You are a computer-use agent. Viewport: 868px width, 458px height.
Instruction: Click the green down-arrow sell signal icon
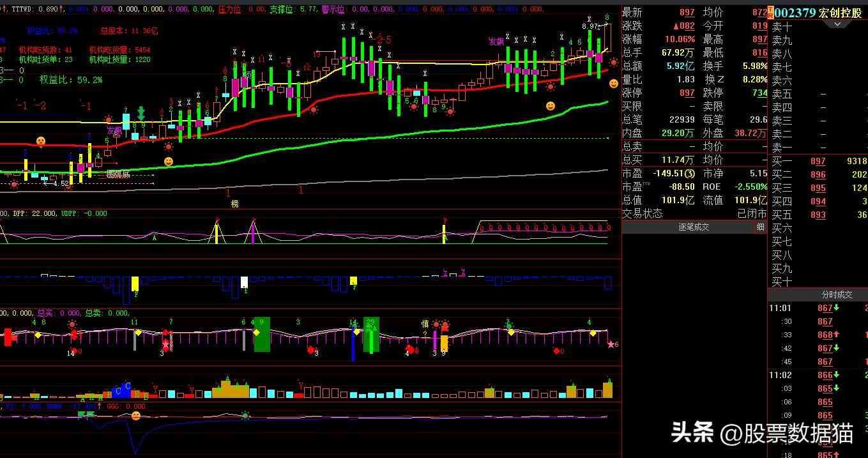point(142,115)
